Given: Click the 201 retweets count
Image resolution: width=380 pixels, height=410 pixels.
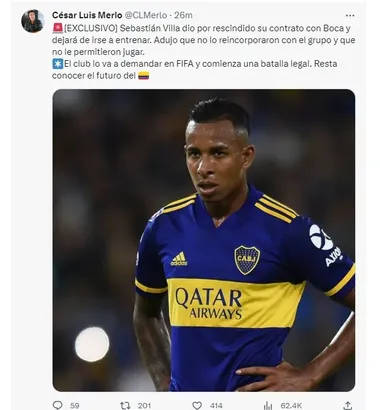Looking at the screenshot, I should tap(144, 406).
